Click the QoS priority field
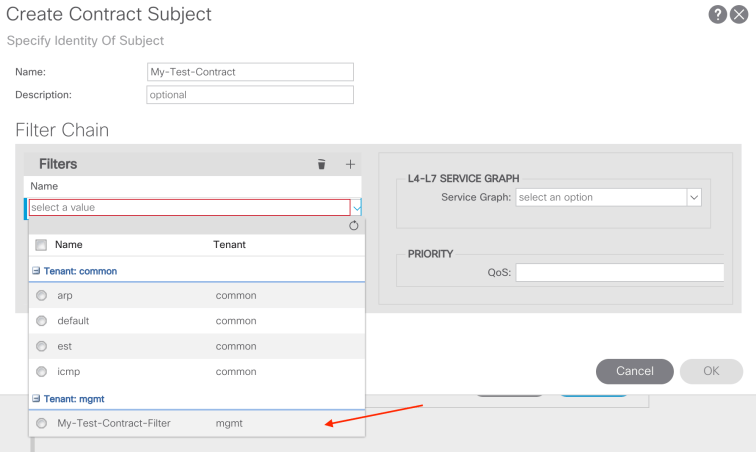 (x=619, y=272)
